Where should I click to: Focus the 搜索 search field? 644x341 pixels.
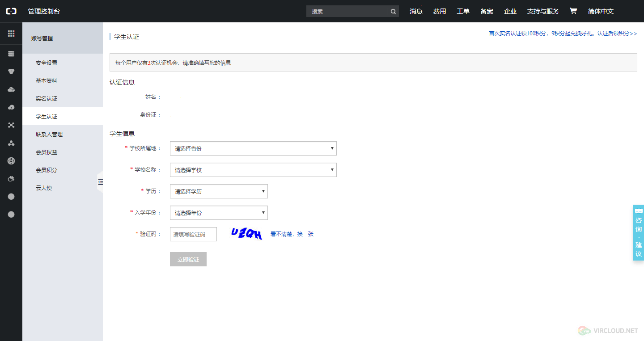[x=347, y=12]
